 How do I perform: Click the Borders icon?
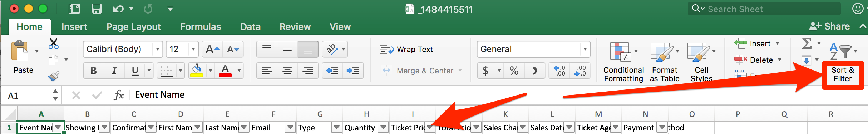click(167, 71)
